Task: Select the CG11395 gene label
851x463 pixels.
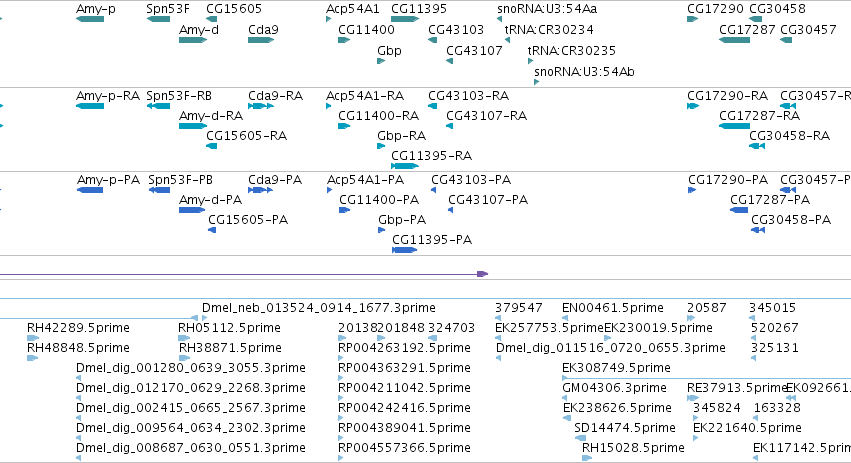Action: pos(419,9)
